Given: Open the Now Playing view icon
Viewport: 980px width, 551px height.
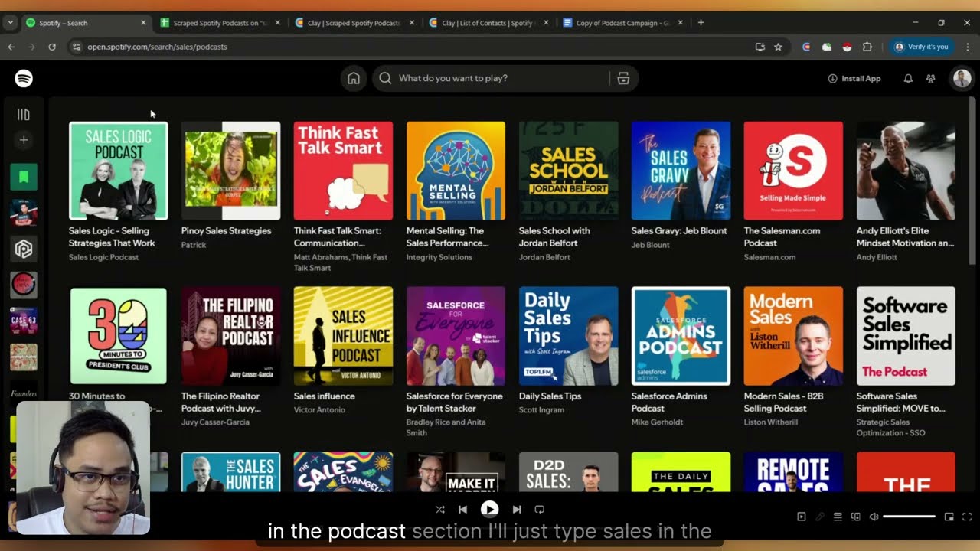Looking at the screenshot, I should point(802,517).
